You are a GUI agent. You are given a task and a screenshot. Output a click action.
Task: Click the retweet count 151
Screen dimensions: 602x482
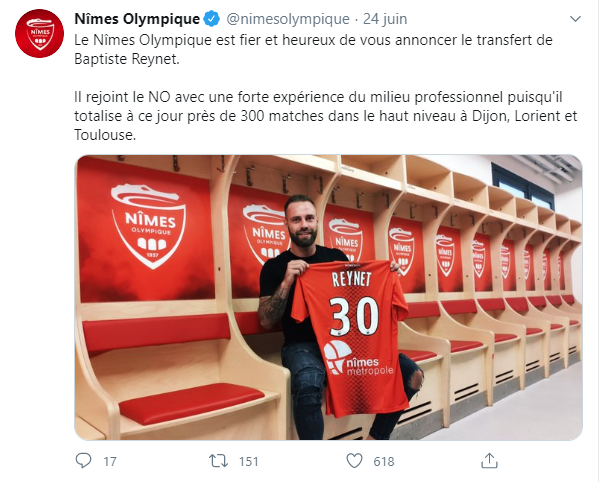[x=247, y=462]
